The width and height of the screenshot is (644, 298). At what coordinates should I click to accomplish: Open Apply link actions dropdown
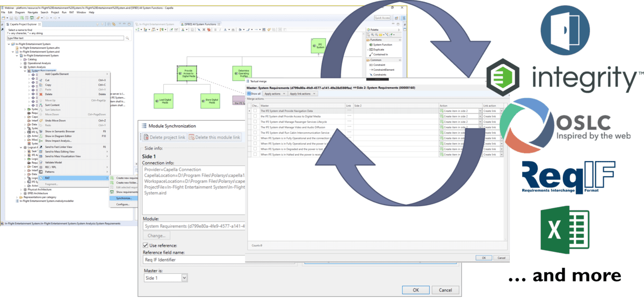302,93
